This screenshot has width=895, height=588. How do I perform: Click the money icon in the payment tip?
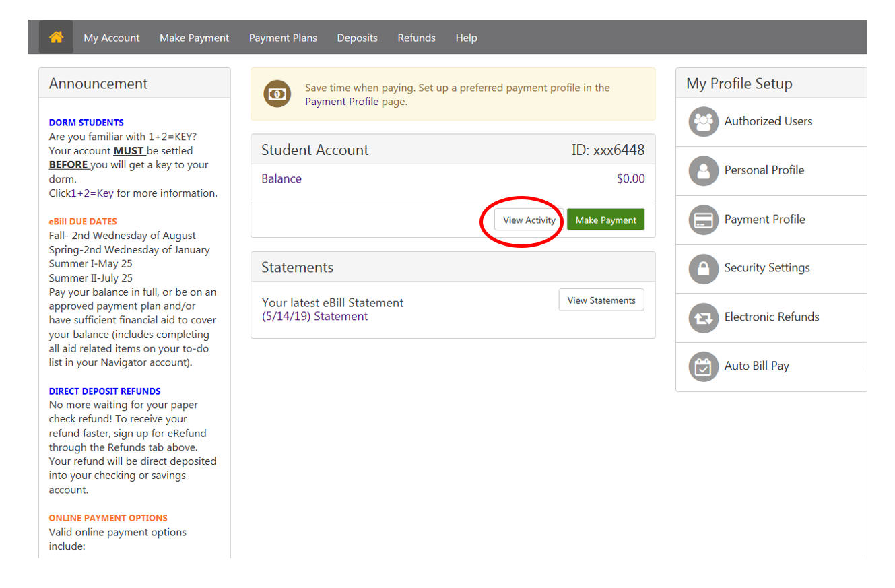pyautogui.click(x=277, y=94)
